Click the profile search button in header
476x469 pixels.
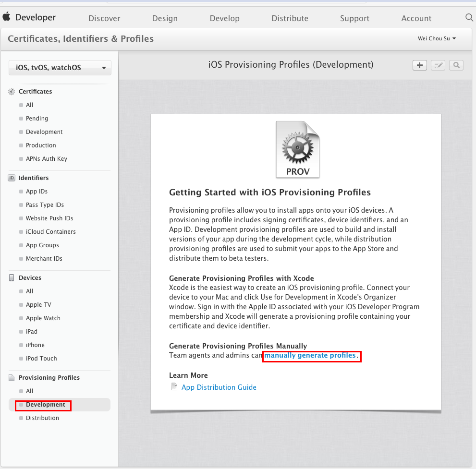456,65
